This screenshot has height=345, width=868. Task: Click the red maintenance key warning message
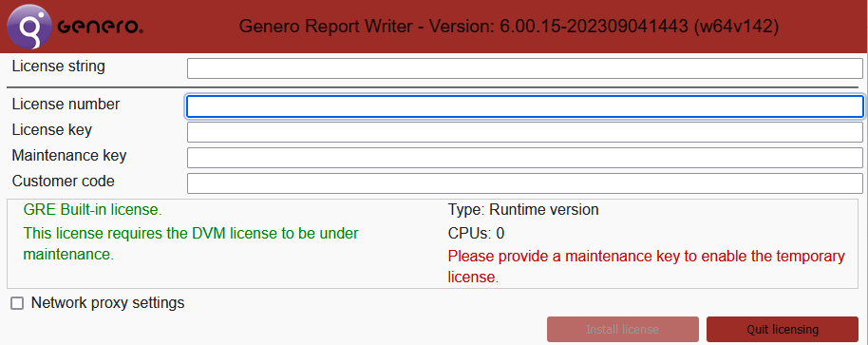click(647, 266)
